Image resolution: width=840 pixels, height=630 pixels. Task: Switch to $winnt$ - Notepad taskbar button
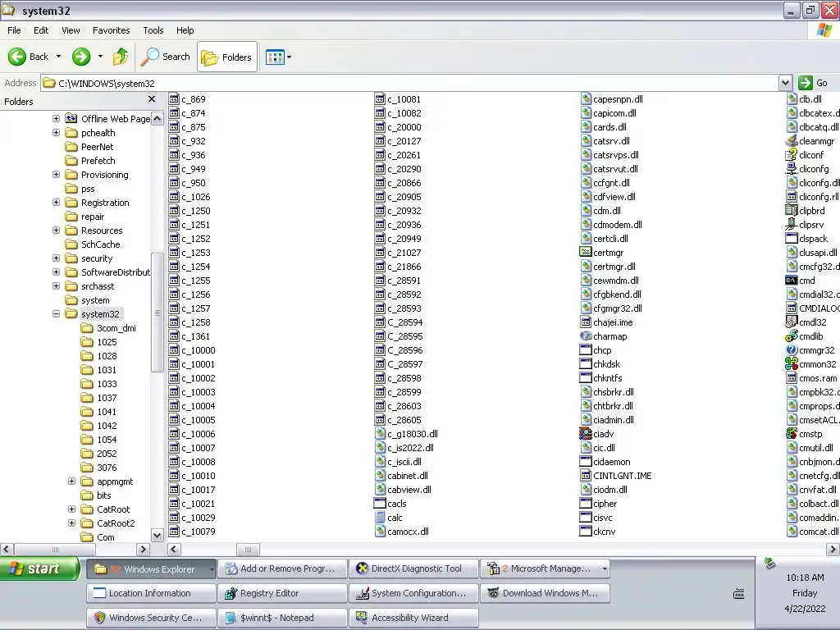point(282,618)
